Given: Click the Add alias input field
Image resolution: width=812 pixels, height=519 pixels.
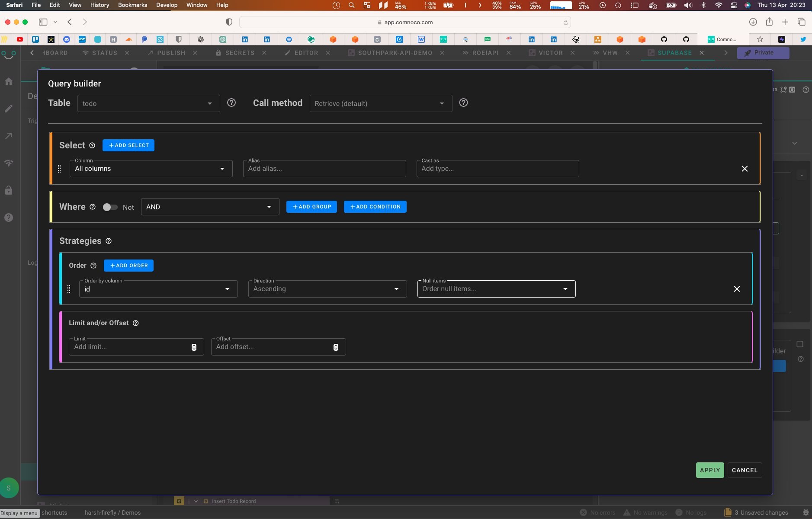Looking at the screenshot, I should (x=324, y=168).
